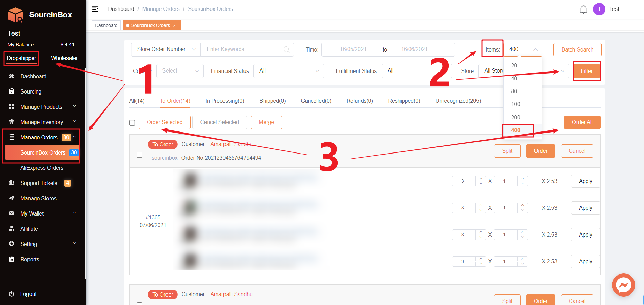The height and width of the screenshot is (305, 644).
Task: Open the Messenger chat bubble
Action: (624, 285)
